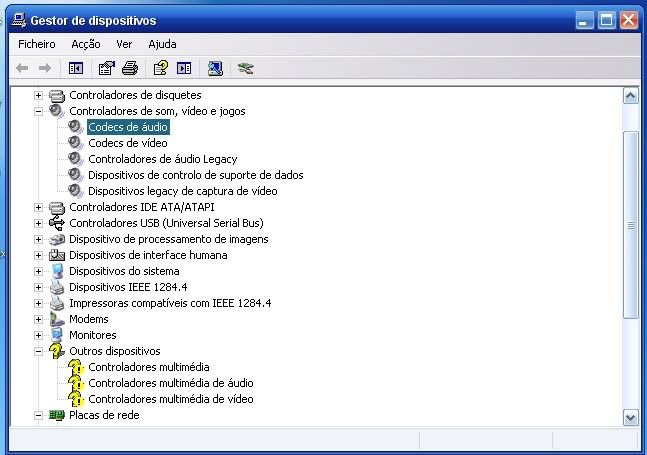Click the Help toolbar icon
Viewport: 647px width, 455px height.
point(161,68)
